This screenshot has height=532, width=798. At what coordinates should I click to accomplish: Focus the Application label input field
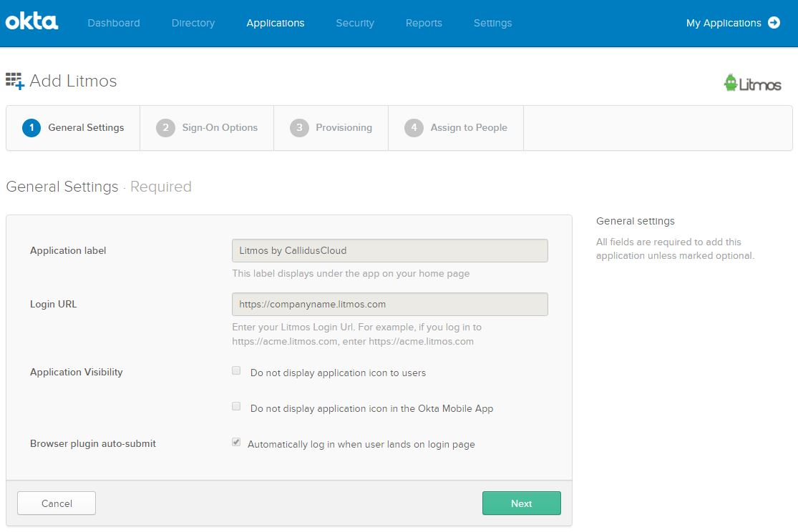[x=390, y=251]
